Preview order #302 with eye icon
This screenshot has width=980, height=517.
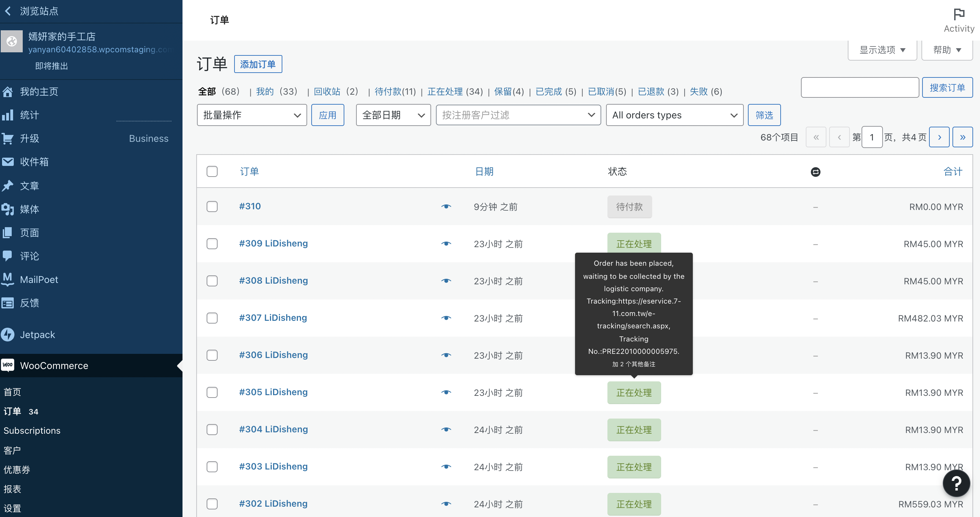(446, 504)
